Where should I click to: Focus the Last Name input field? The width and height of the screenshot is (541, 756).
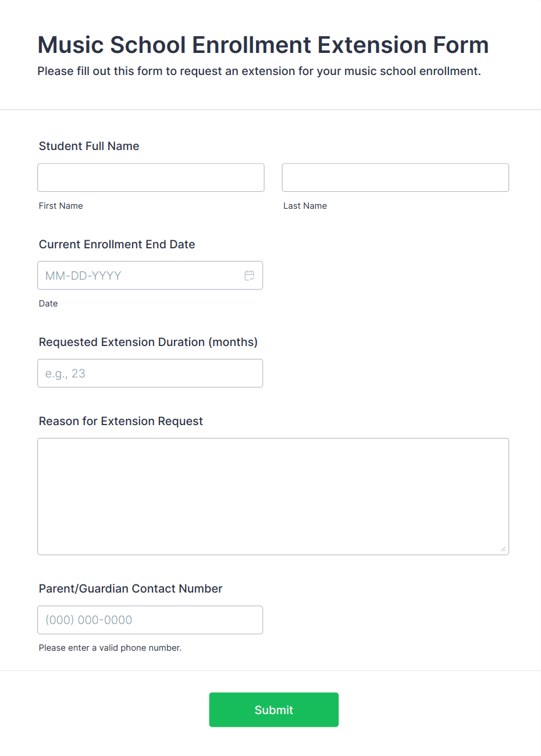[x=395, y=177]
